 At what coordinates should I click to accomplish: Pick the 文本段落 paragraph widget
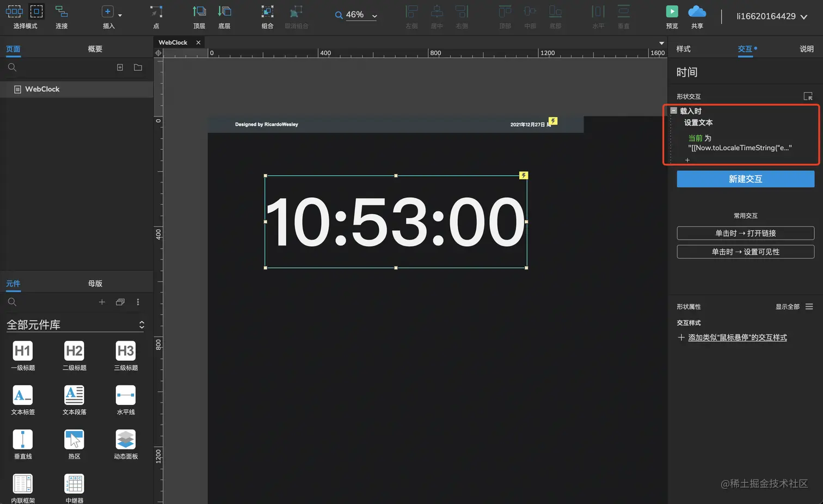click(x=75, y=400)
